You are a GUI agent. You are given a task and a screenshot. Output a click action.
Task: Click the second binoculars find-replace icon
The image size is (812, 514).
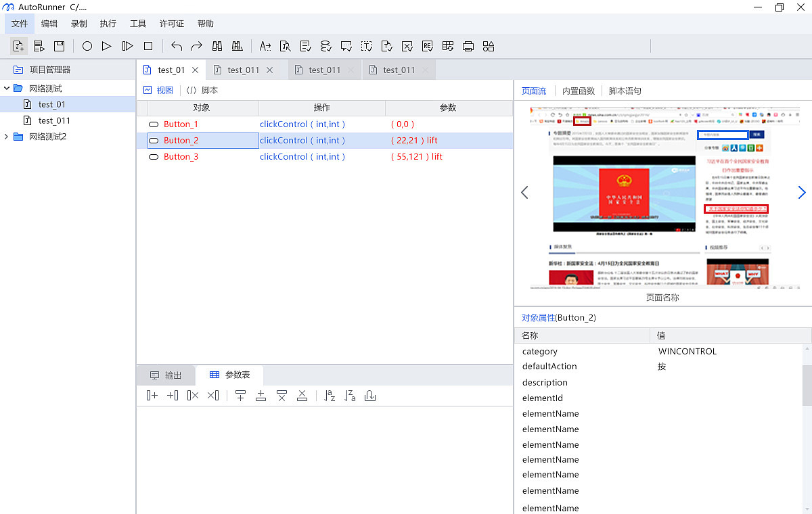(x=238, y=46)
